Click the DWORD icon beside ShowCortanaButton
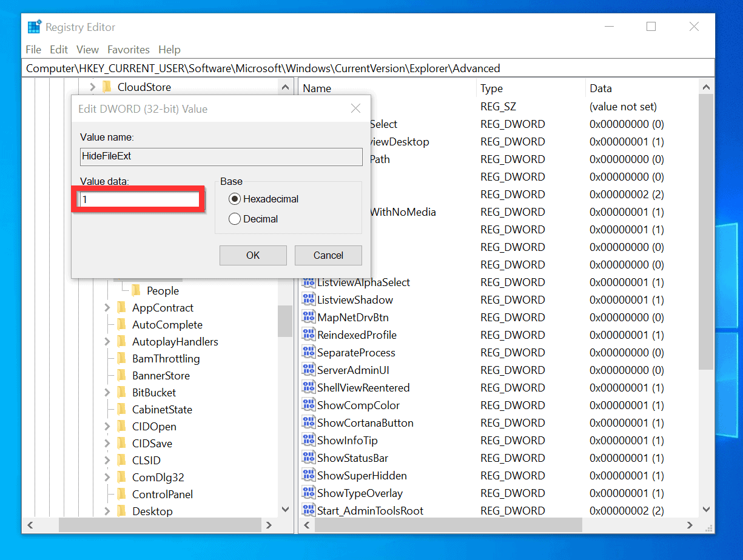 [308, 422]
